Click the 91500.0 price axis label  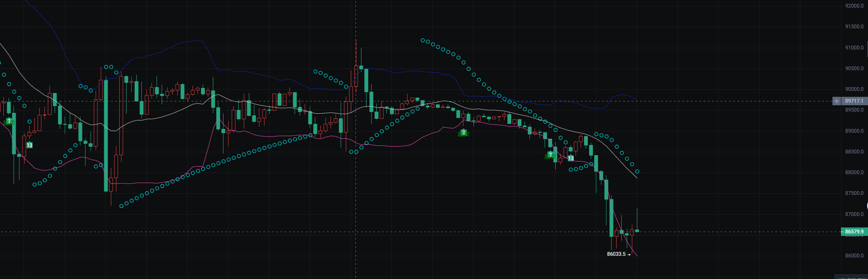pyautogui.click(x=854, y=27)
